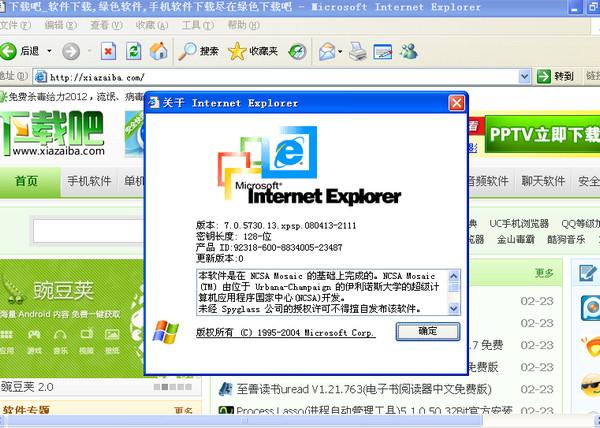Click scroll up arrow in license text box
600x428 pixels.
453,276
